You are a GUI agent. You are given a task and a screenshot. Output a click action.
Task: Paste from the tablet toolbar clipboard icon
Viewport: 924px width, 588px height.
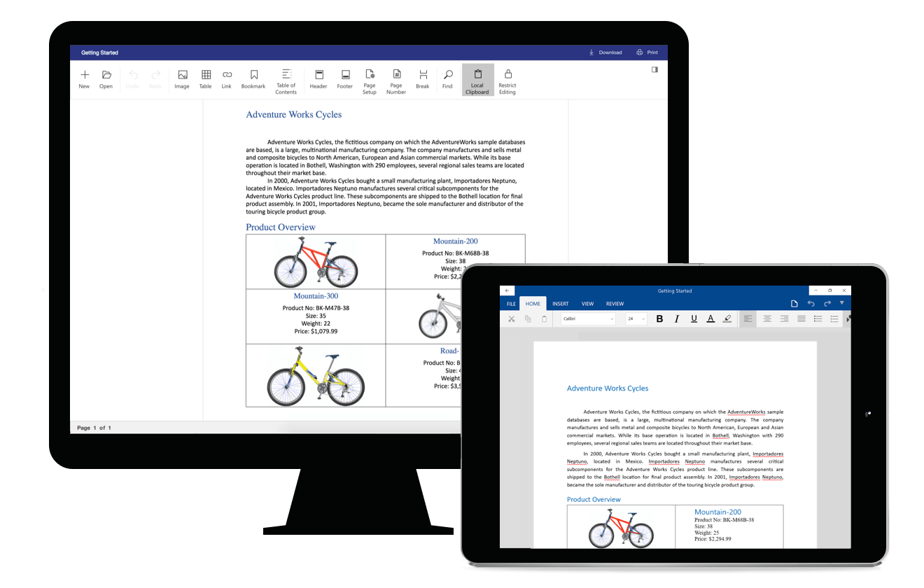[x=545, y=319]
